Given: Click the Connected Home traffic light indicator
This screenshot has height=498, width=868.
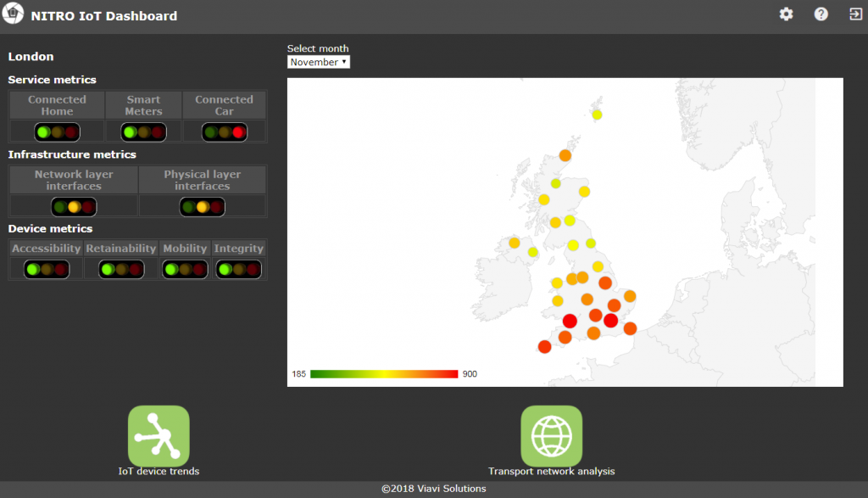Looking at the screenshot, I should pos(57,132).
